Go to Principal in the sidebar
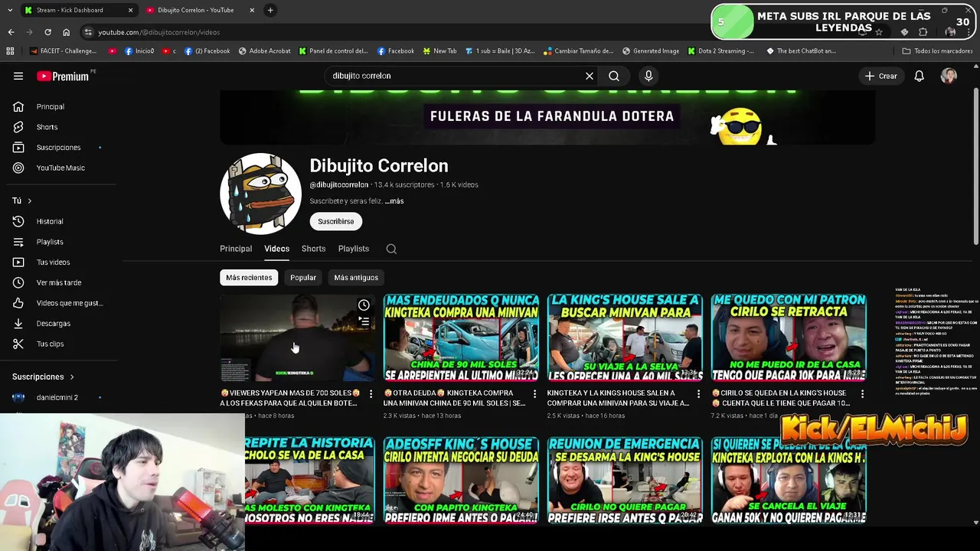The image size is (980, 551). 51,106
